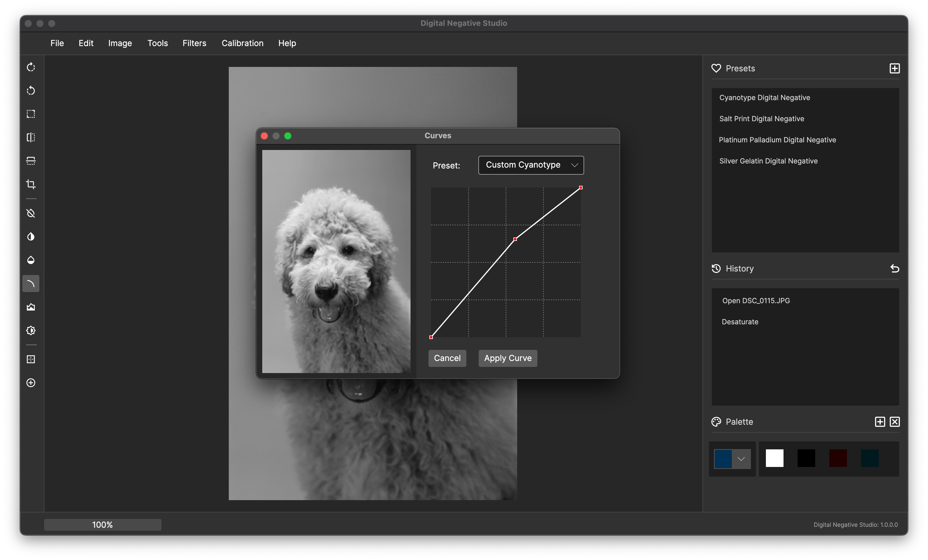Select Platinum Palladium Digital Negative preset
The height and width of the screenshot is (560, 928).
tap(777, 140)
